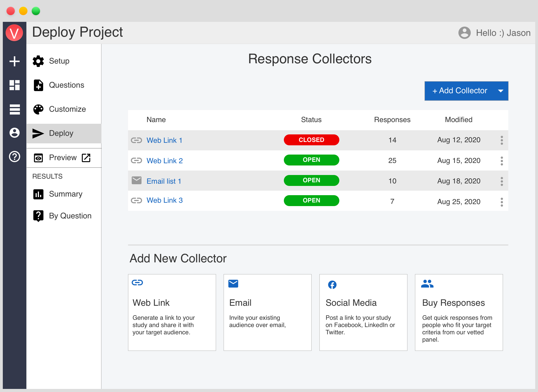Viewport: 538px width, 392px height.
Task: Open options menu for Email list 1
Action: click(502, 181)
